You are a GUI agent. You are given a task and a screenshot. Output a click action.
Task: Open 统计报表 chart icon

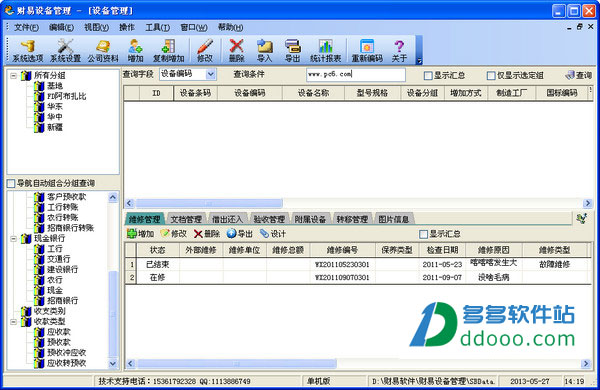tap(326, 51)
